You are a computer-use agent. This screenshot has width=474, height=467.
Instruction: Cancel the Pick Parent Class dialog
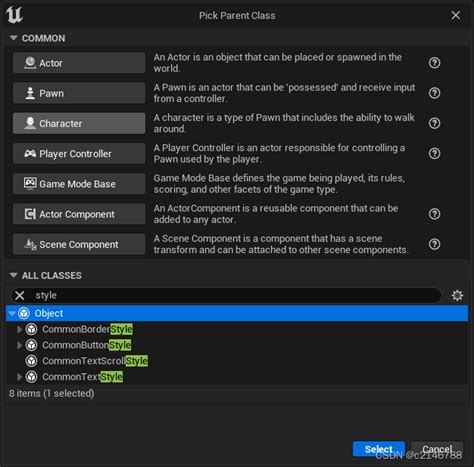(x=437, y=449)
